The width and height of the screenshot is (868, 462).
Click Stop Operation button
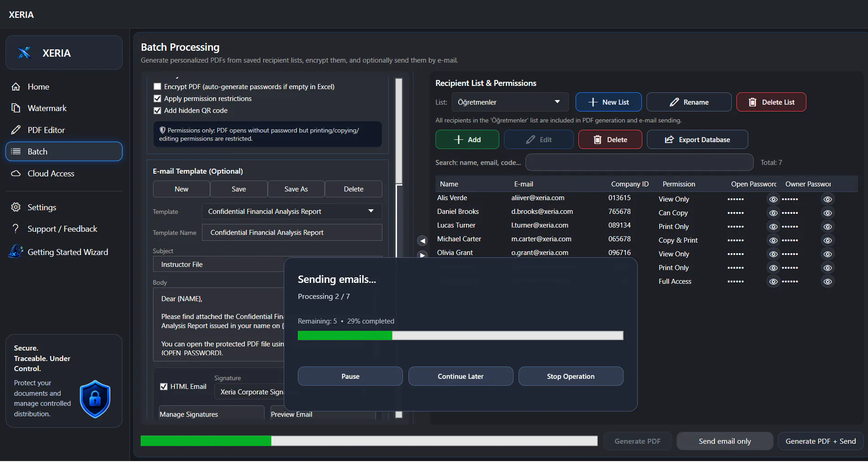(x=571, y=377)
